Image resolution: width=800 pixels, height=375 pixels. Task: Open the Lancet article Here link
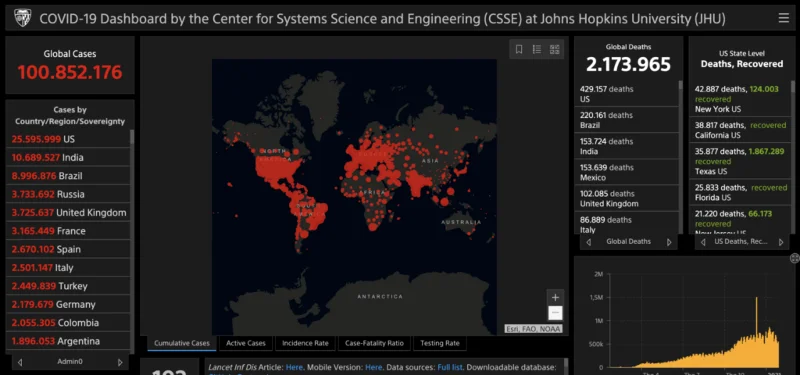pyautogui.click(x=294, y=367)
